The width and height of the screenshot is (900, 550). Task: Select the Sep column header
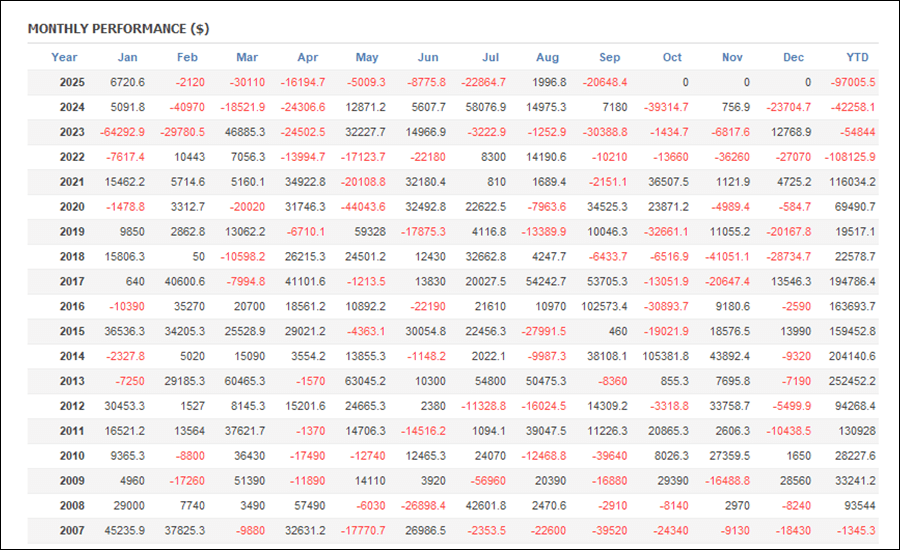(609, 57)
